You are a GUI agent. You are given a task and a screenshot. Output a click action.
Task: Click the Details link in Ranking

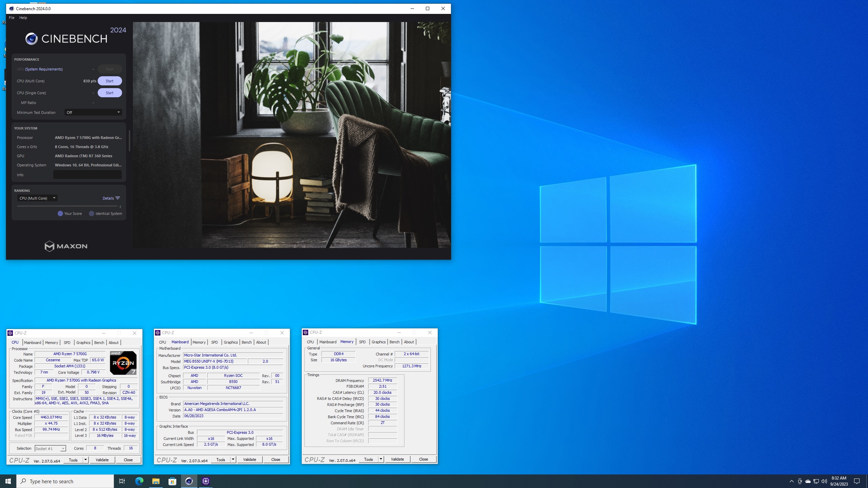point(108,198)
